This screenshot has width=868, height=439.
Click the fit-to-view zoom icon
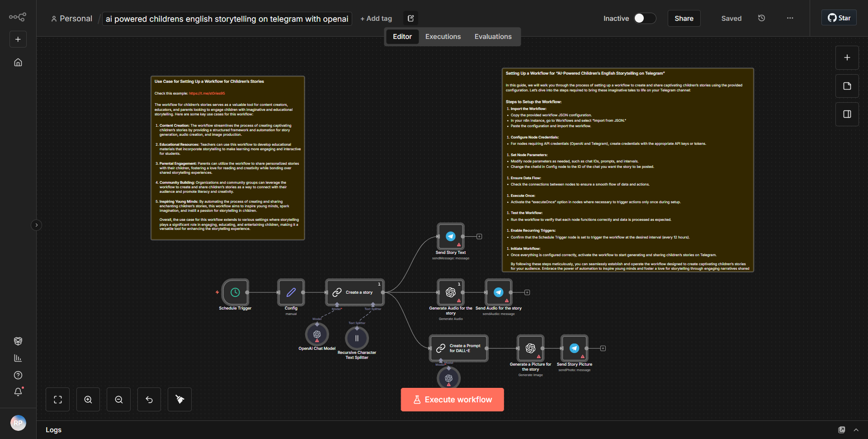point(58,400)
